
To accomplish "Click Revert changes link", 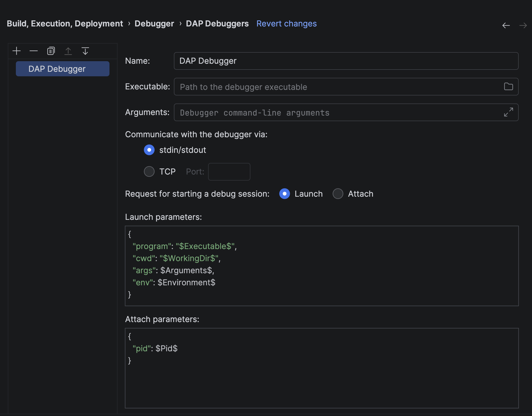I will click(286, 24).
